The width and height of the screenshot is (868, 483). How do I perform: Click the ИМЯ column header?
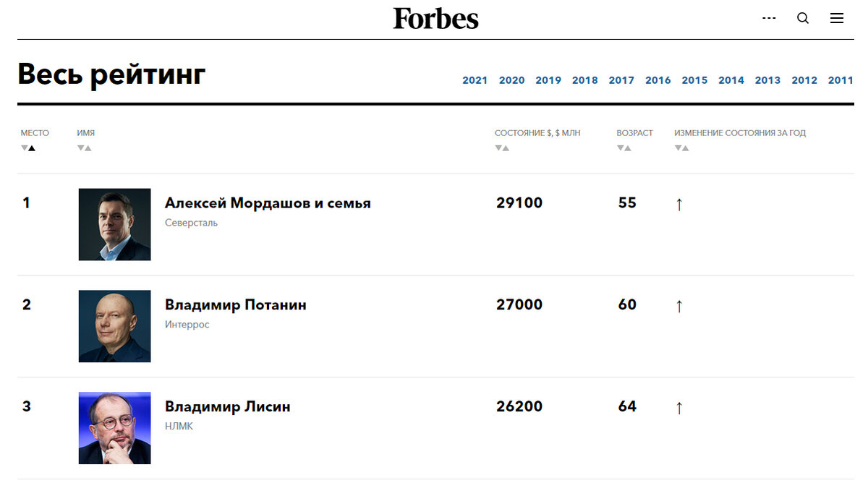86,133
